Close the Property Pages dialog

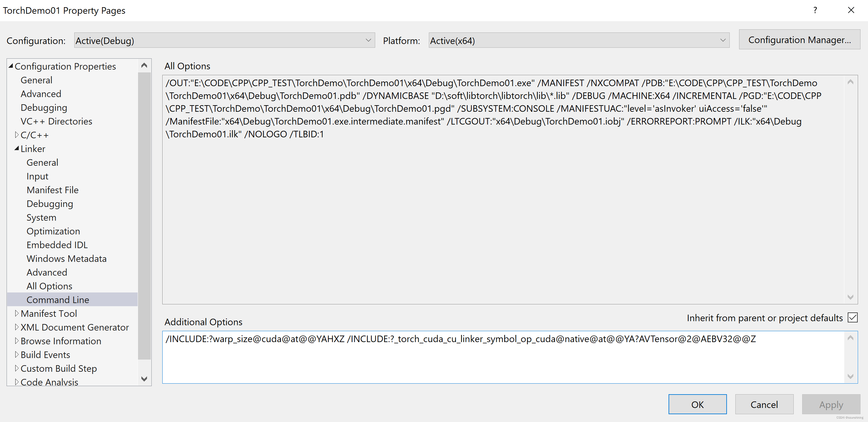[x=851, y=10]
